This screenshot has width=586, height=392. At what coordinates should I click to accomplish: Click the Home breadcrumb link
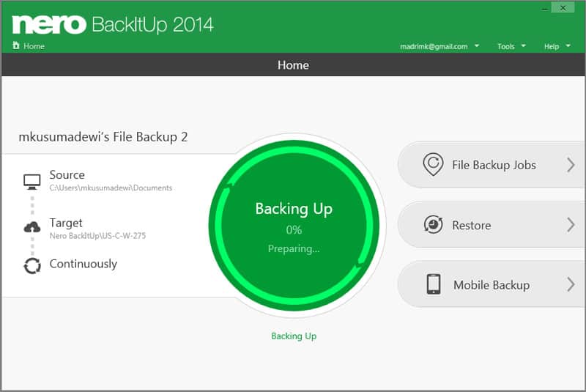tap(34, 46)
